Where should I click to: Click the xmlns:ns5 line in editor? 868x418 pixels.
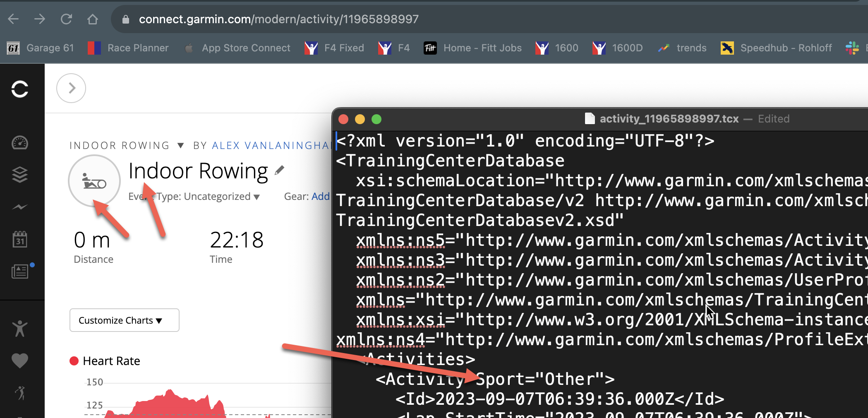pyautogui.click(x=611, y=240)
